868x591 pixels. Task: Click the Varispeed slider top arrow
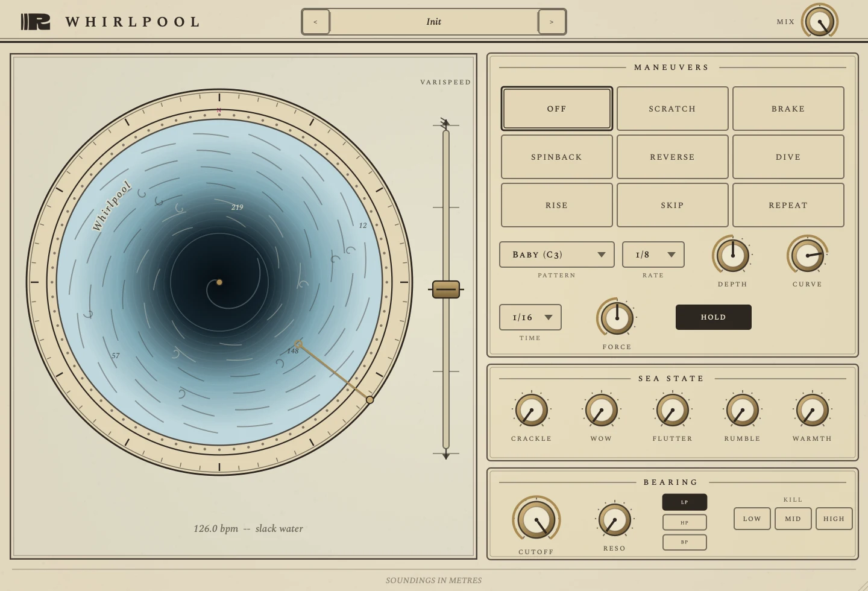coord(445,122)
